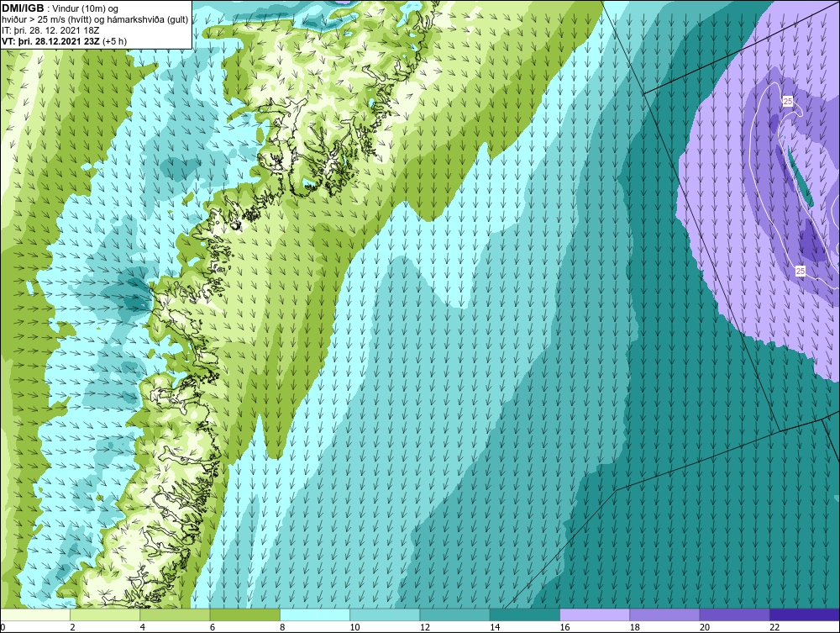
Task: Click the 6–8 m/s olive green legend swatch
Action: 244,615
